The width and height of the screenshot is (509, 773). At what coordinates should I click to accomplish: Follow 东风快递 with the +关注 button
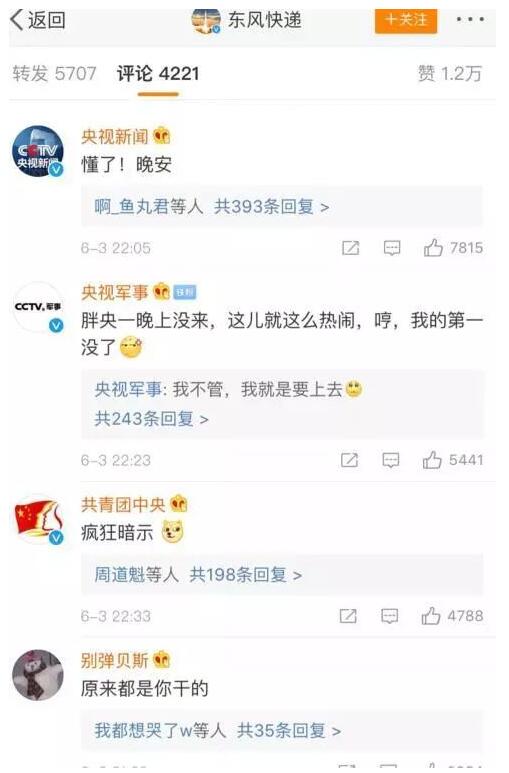tap(405, 20)
